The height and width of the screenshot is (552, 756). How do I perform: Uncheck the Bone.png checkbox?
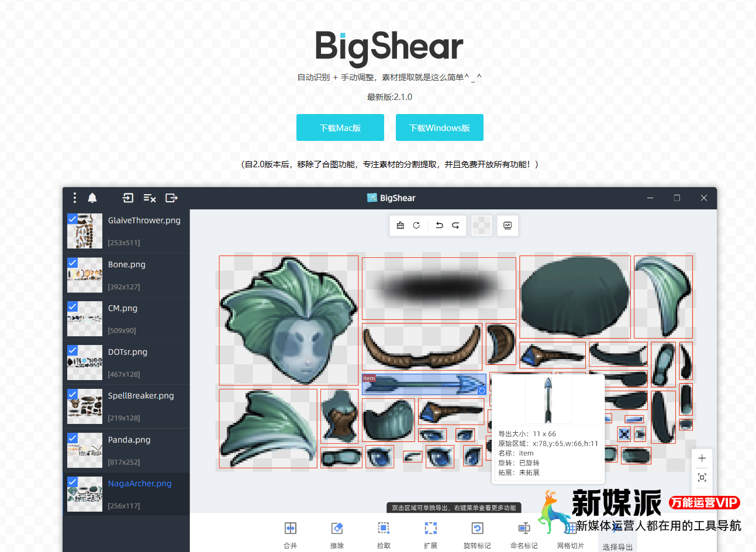point(73,262)
